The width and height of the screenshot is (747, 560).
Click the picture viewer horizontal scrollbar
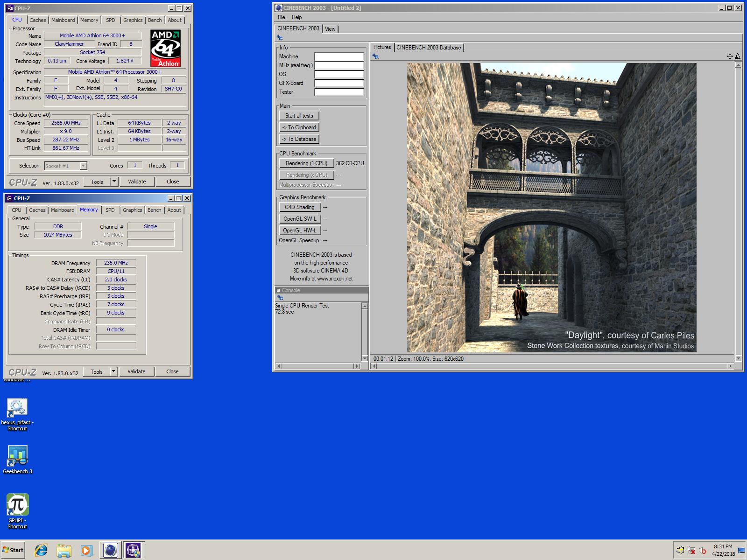552,366
